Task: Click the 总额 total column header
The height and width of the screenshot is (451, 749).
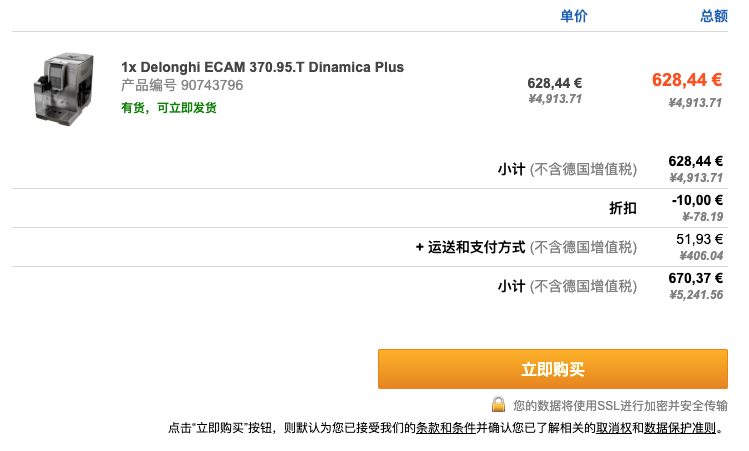Action: click(x=714, y=16)
